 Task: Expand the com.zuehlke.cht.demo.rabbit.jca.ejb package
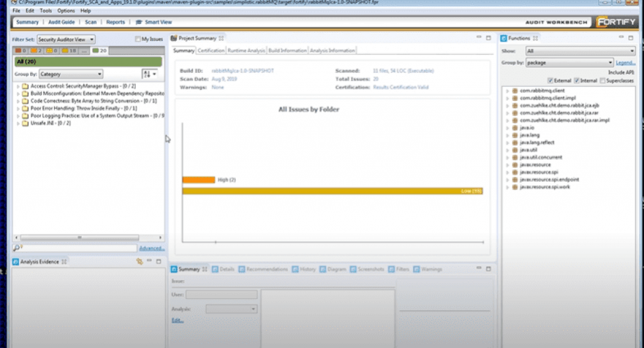(508, 106)
